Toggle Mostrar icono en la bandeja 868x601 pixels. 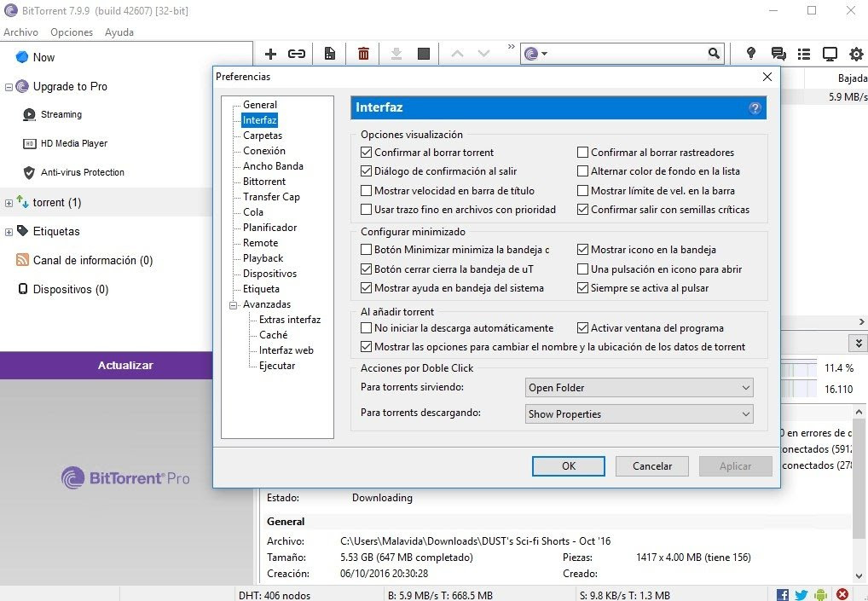(x=582, y=250)
